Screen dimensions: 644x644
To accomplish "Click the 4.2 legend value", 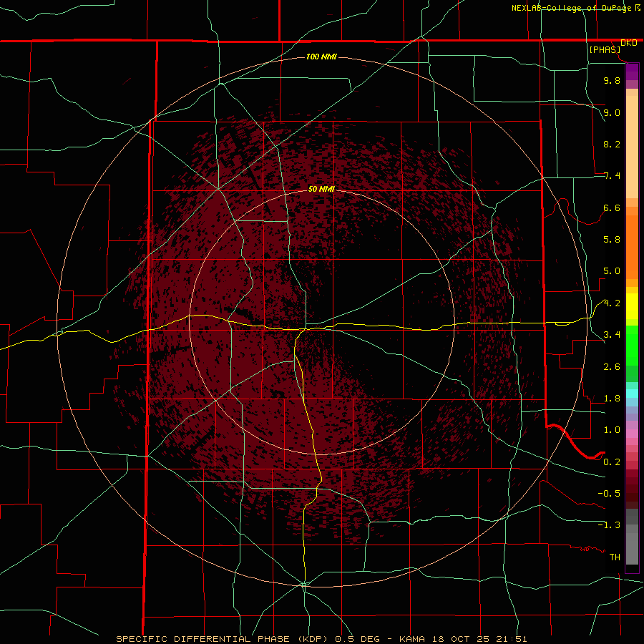I will [612, 303].
